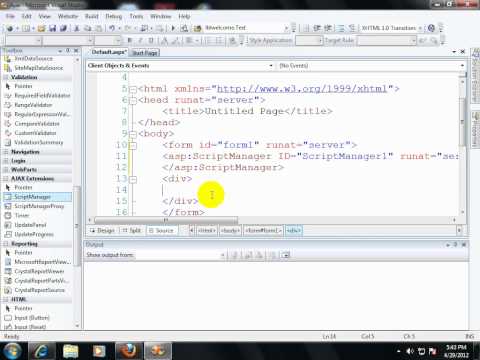This screenshot has width=480, height=360.
Task: Open the File menu
Action: 10,16
